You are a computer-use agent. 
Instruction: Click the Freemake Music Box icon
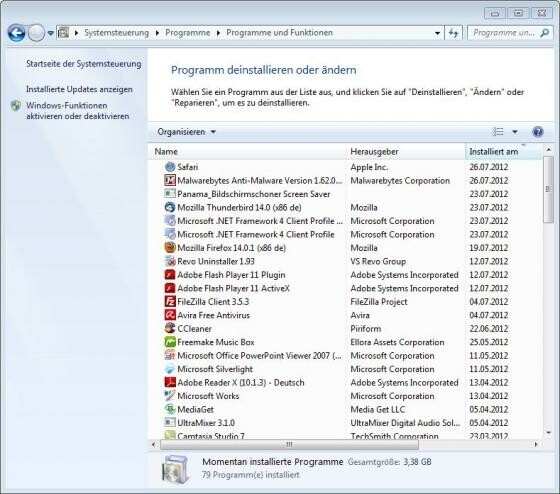(170, 342)
